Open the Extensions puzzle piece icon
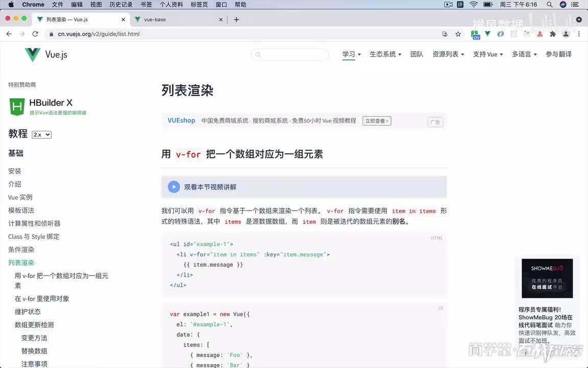The height and width of the screenshot is (368, 588). coord(553,34)
